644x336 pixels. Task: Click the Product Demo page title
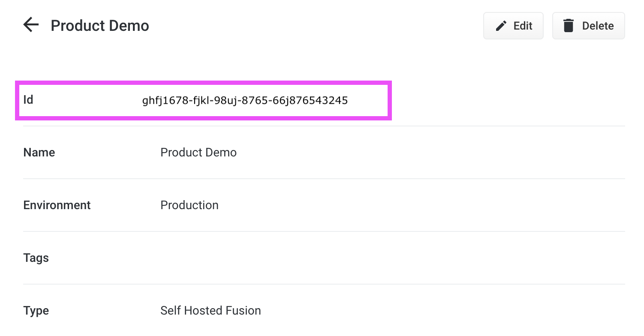pos(100,26)
